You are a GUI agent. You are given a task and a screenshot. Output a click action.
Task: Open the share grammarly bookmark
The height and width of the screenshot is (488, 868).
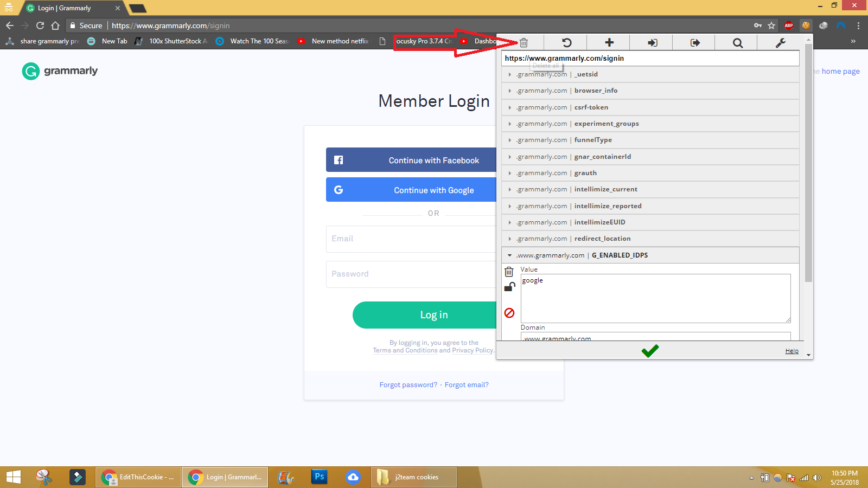tap(43, 41)
